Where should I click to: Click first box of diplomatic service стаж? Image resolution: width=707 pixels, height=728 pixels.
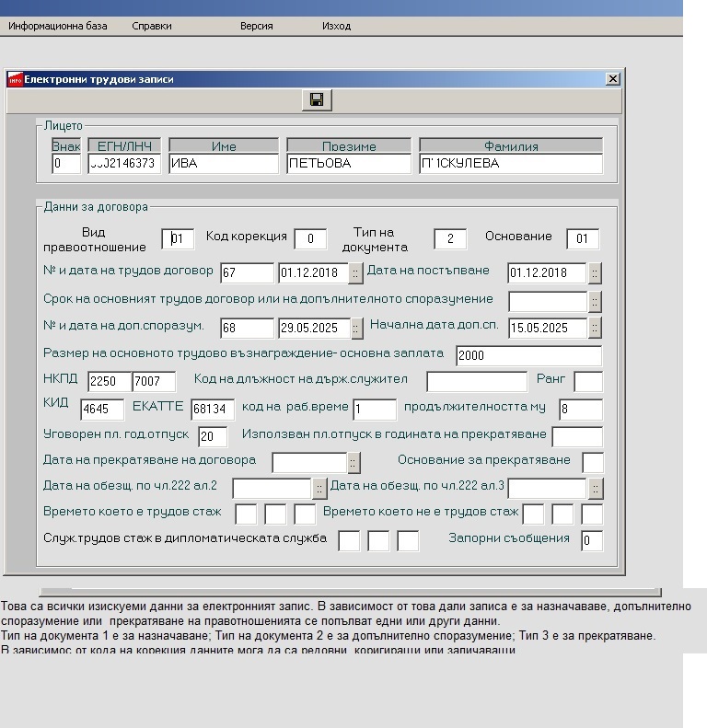[349, 541]
